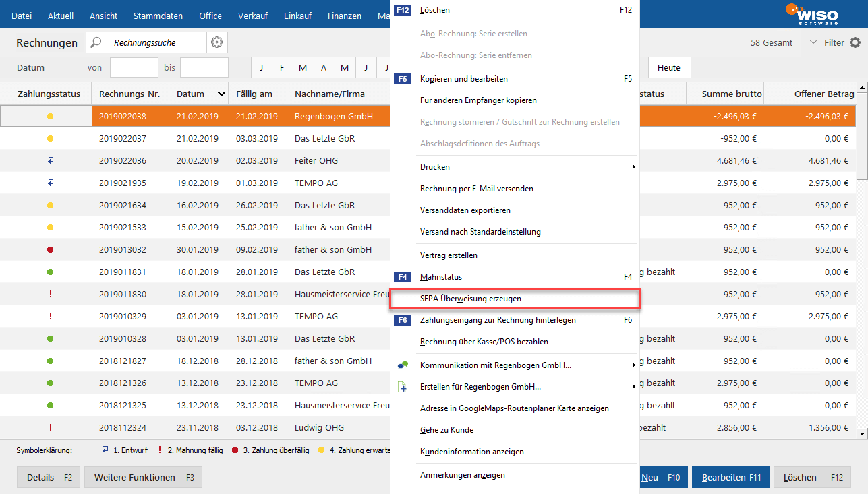
Task: Click scrollbar down arrow of invoice list
Action: (862, 433)
